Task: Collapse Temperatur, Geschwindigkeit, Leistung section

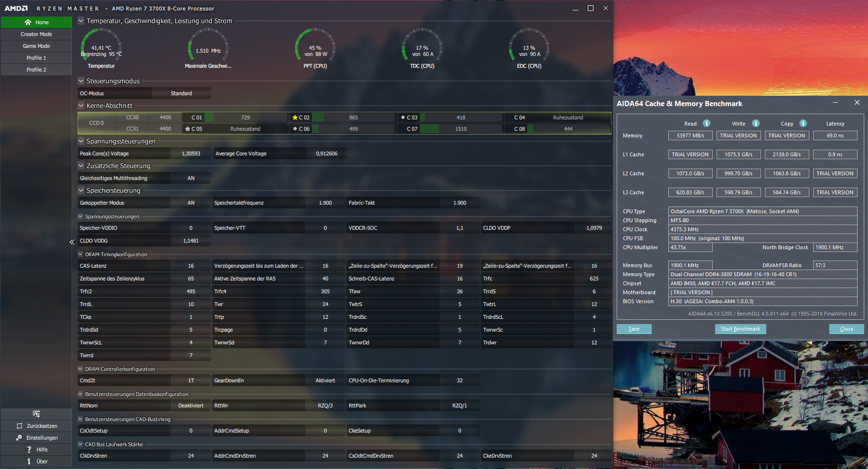Action: pyautogui.click(x=81, y=21)
